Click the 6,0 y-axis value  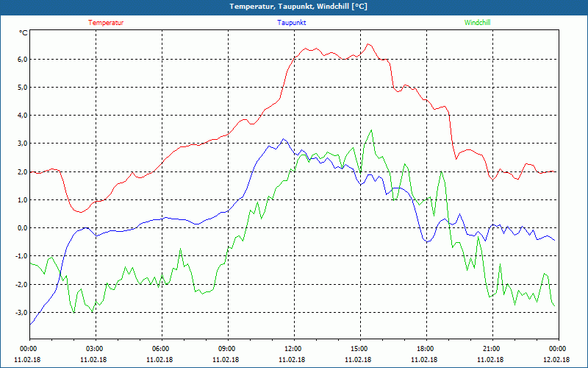click(x=22, y=60)
